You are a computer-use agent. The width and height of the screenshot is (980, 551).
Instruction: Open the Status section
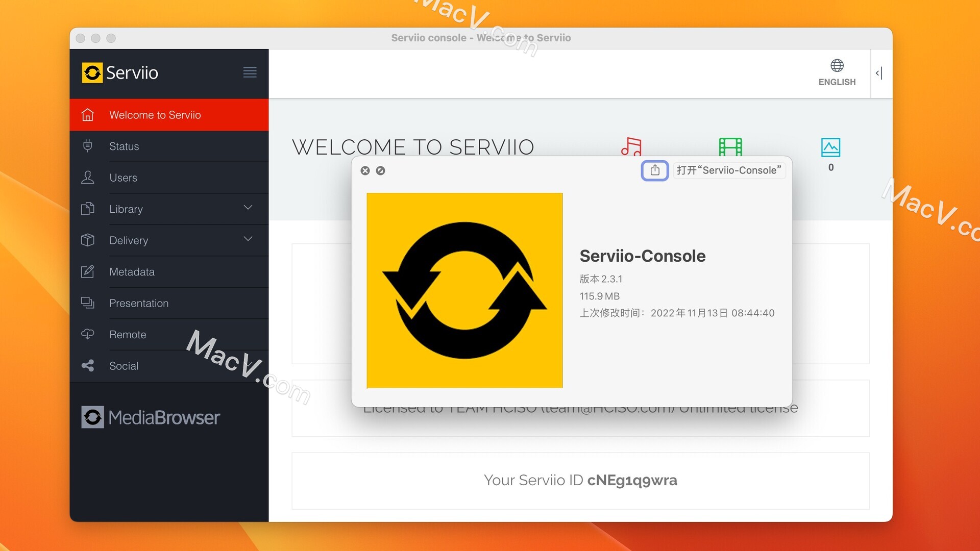(169, 146)
